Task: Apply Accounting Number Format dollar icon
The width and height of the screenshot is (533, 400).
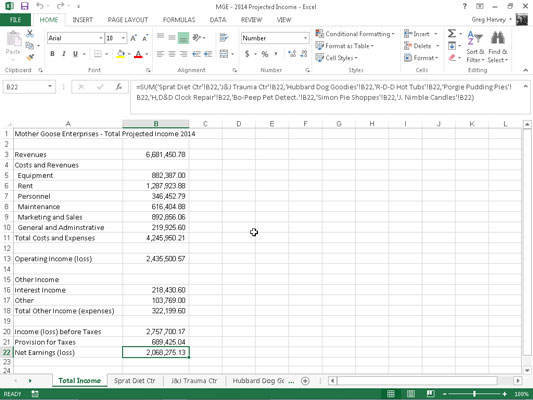Action: (247, 54)
